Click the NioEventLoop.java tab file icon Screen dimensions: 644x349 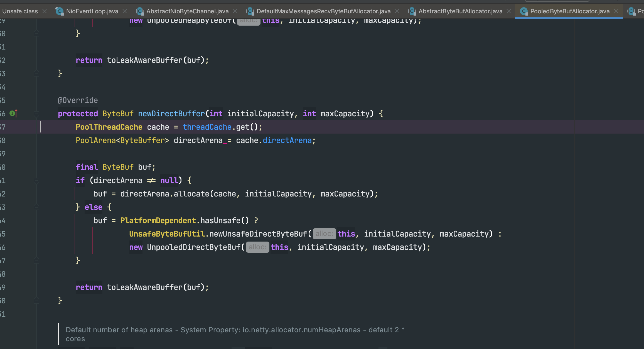pos(59,11)
